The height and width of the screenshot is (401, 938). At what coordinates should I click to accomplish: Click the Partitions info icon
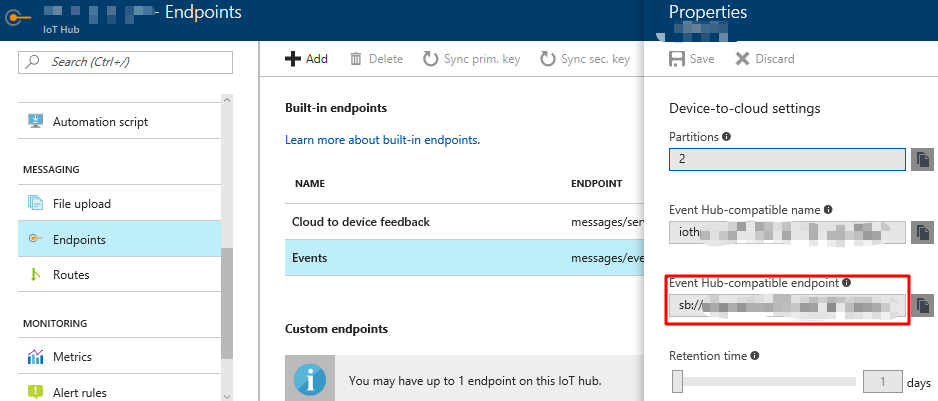tap(726, 137)
